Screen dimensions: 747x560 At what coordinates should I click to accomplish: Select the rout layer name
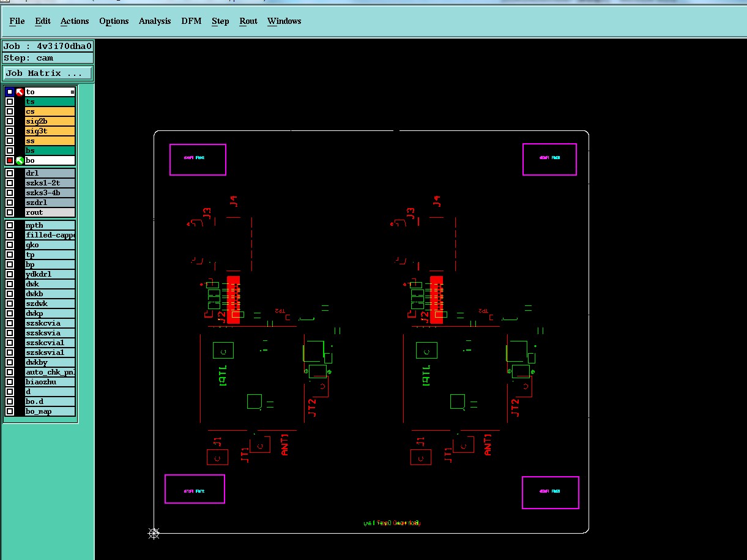point(50,212)
